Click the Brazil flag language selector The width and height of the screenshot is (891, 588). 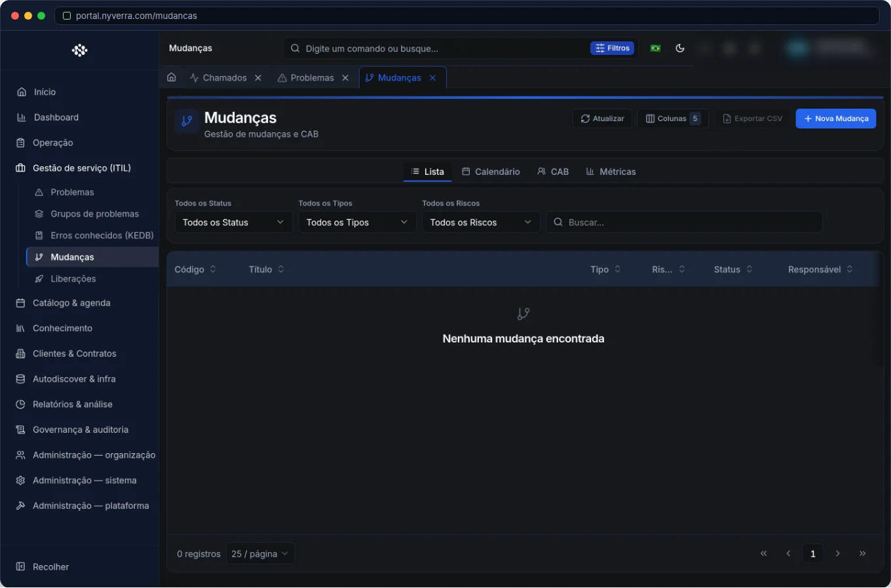[655, 48]
